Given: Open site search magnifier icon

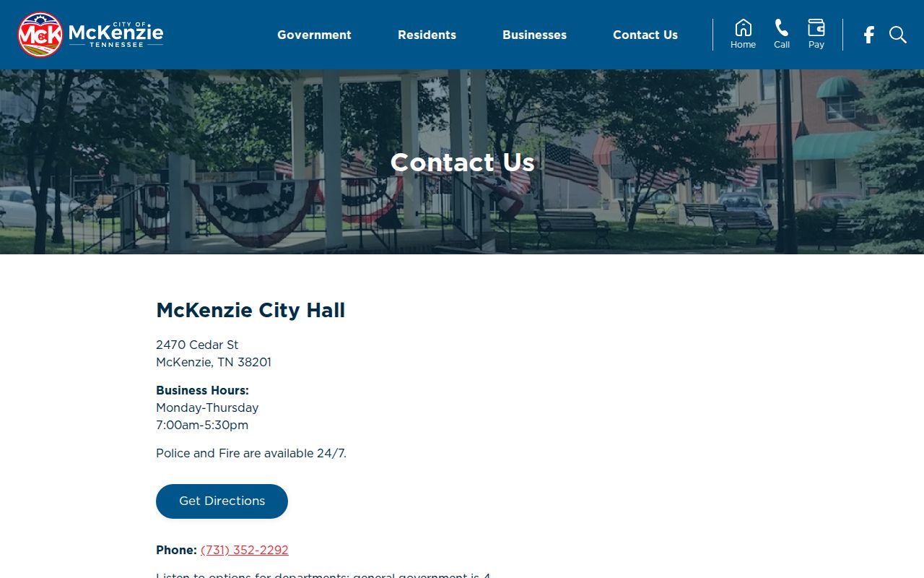Looking at the screenshot, I should (898, 35).
